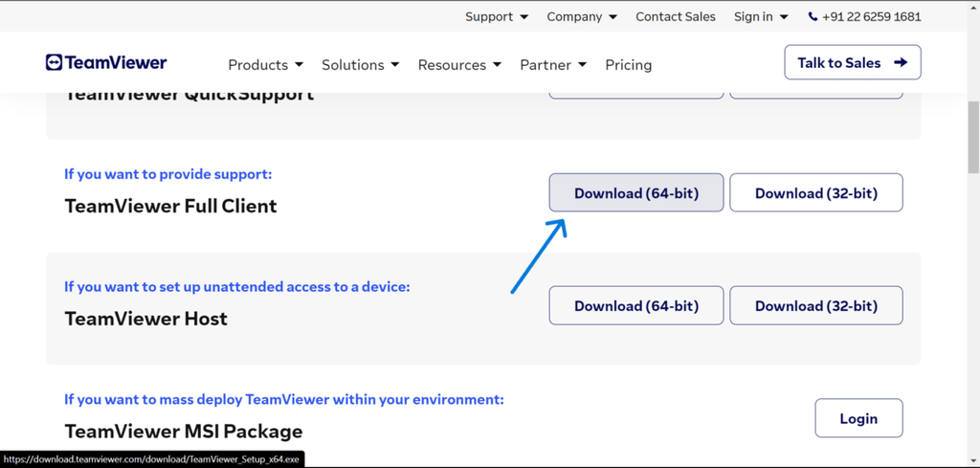Click Login for the MSI Package
Viewport: 980px width, 468px height.
pyautogui.click(x=858, y=418)
